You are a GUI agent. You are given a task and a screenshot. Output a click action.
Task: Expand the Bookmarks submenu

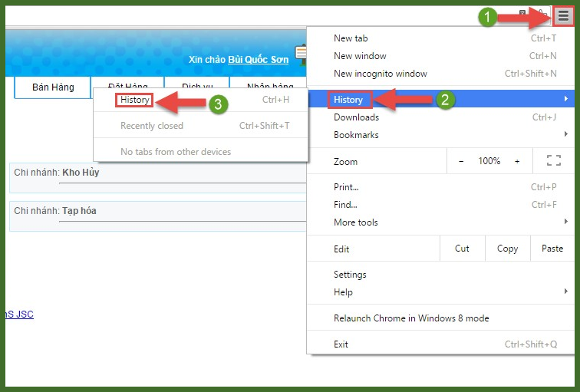pyautogui.click(x=356, y=135)
